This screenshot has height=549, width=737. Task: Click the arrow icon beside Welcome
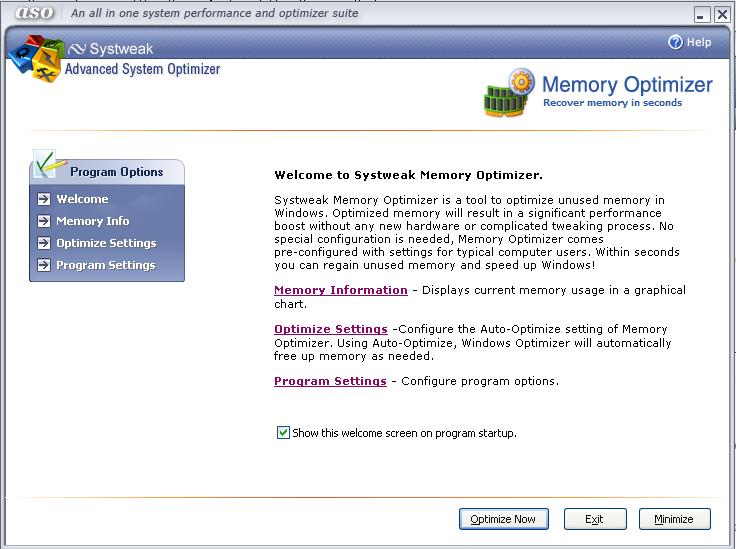point(44,199)
